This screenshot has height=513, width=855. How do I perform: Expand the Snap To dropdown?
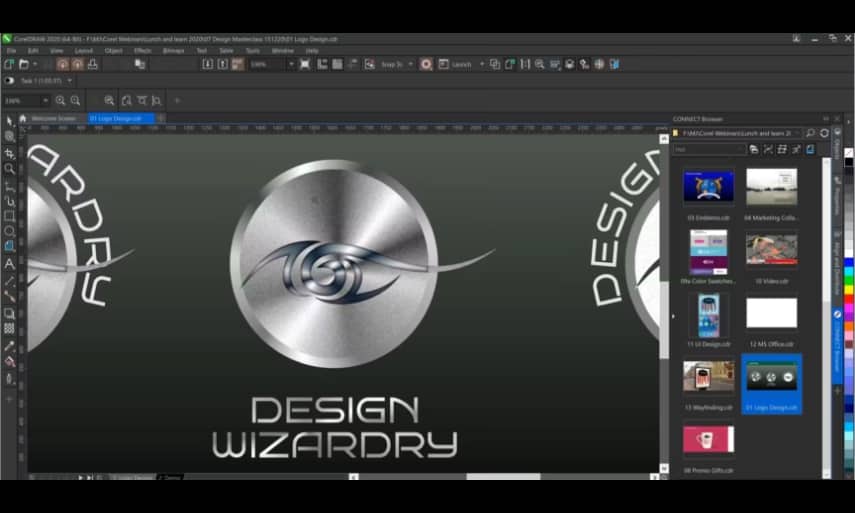tap(410, 64)
